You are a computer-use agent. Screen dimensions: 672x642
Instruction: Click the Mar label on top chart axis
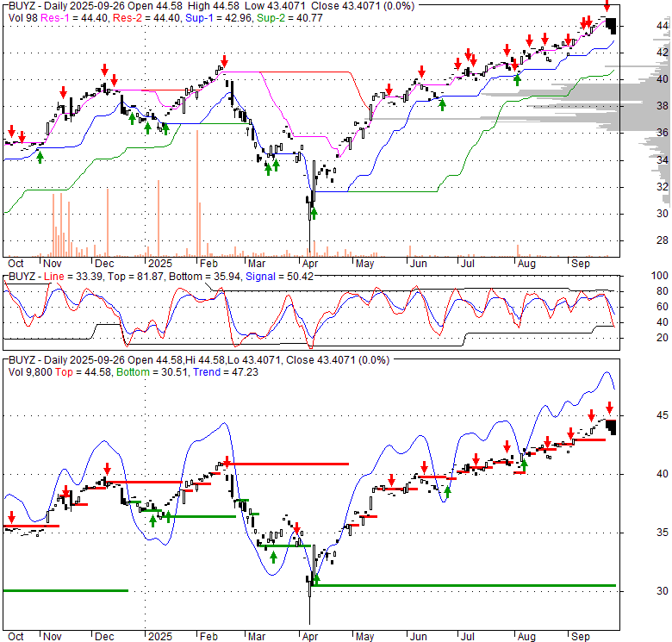click(x=257, y=264)
